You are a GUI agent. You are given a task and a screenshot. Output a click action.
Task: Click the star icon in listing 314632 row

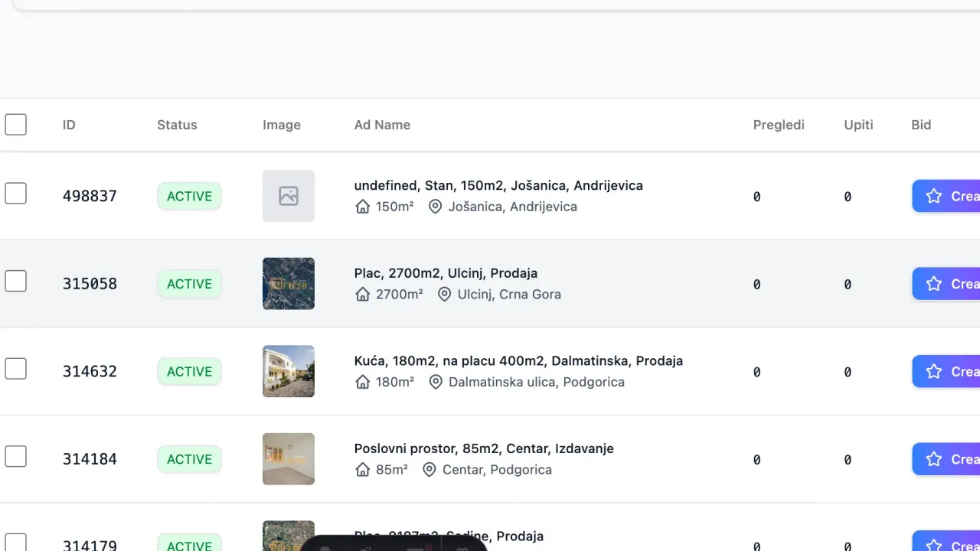[x=933, y=371]
